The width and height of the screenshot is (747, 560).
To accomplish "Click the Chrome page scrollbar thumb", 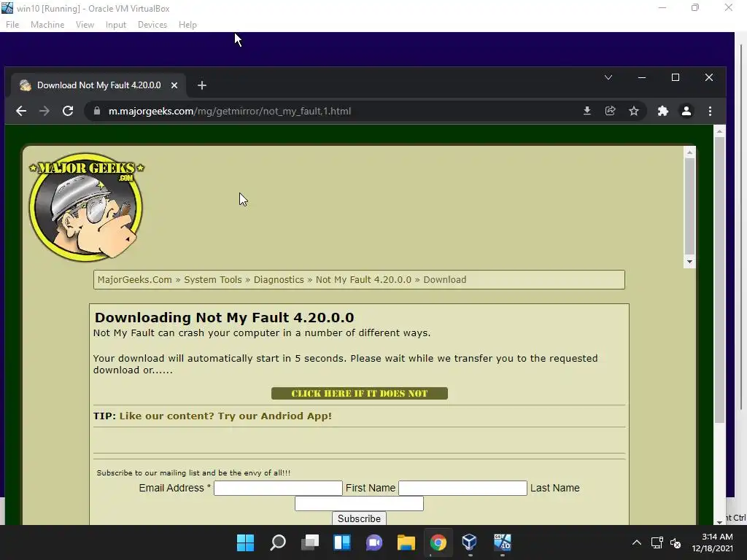I will click(719, 280).
